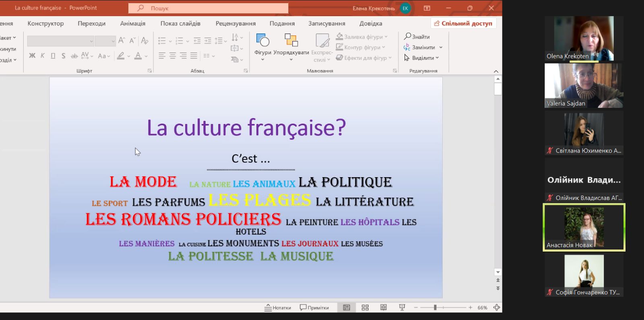Viewport: 644px width, 320px height.
Task: Switch to Показ слайдів tab
Action: coord(180,23)
